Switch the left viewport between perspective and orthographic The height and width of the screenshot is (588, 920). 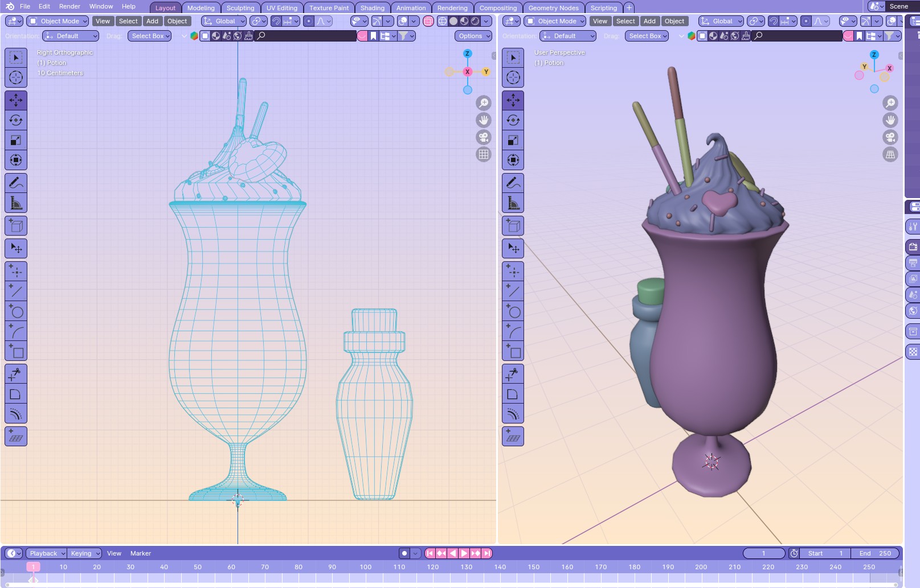click(x=483, y=154)
